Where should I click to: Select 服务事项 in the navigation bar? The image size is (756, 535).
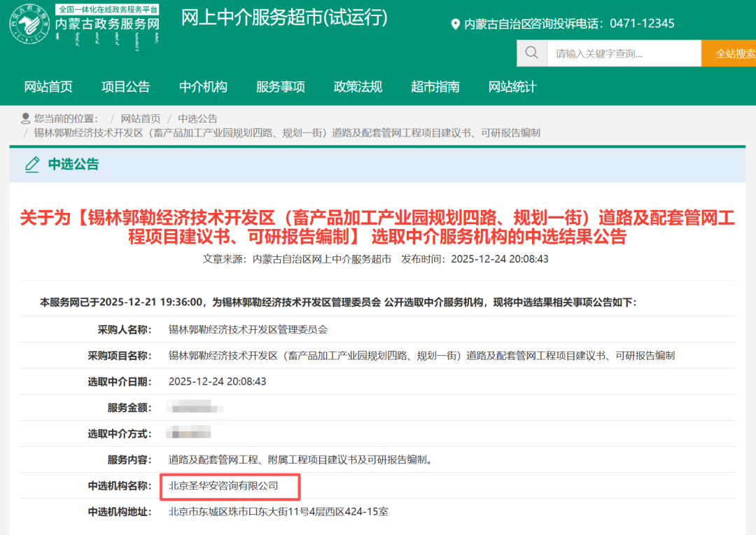[280, 87]
